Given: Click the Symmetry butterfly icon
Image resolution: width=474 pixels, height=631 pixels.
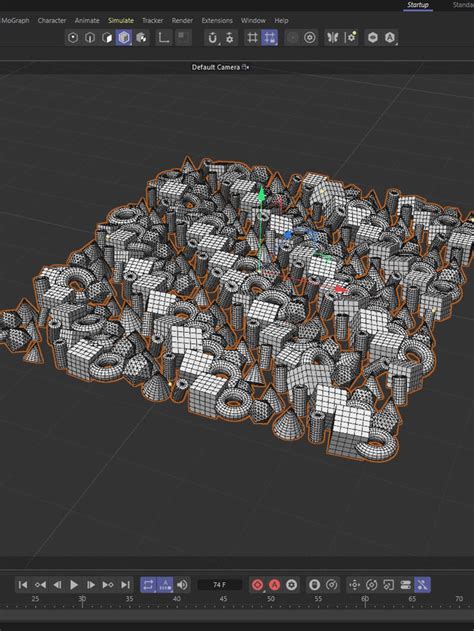Looking at the screenshot, I should pos(332,38).
